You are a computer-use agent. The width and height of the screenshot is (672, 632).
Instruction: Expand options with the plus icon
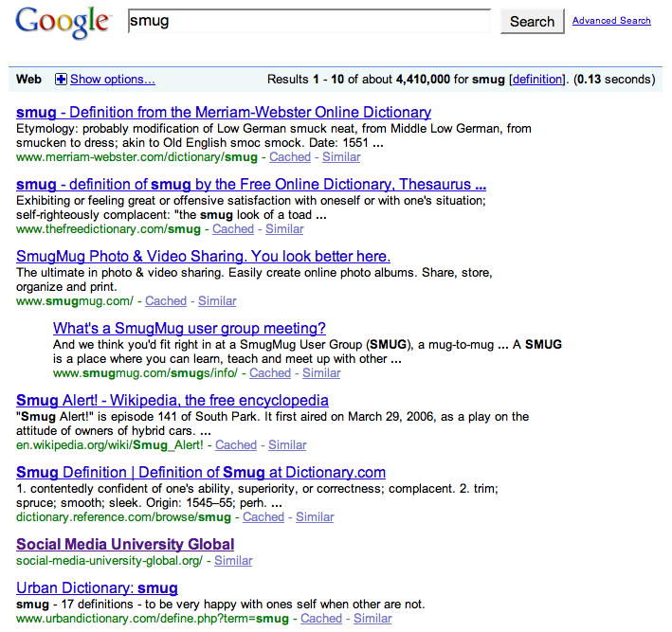click(x=62, y=80)
